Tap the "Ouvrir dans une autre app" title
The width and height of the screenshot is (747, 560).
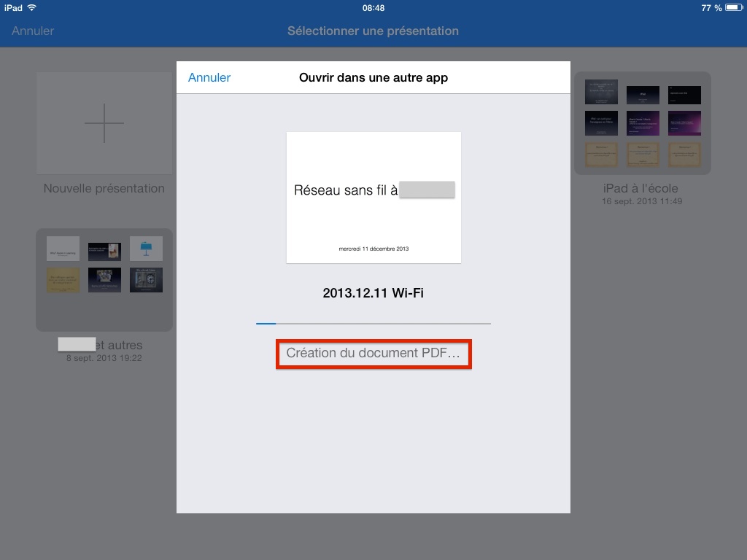pyautogui.click(x=373, y=77)
